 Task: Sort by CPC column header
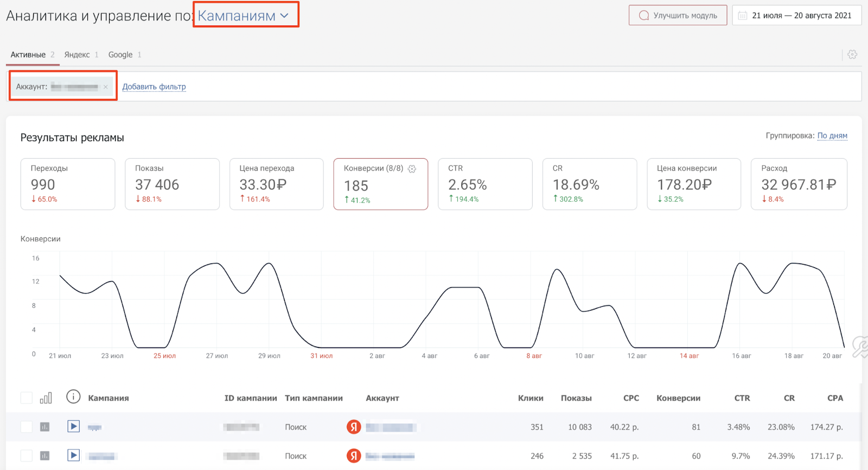pos(631,398)
